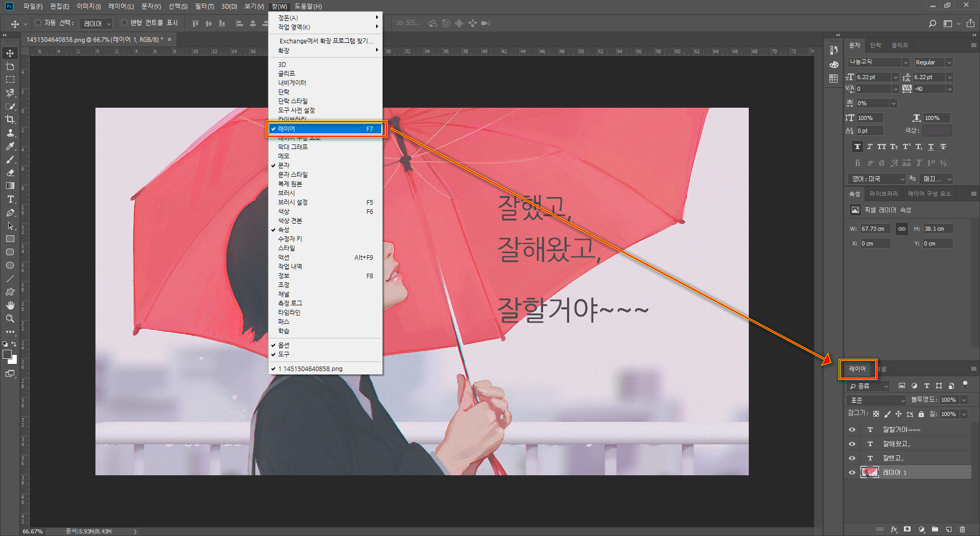Create a new layer
980x536 pixels.
[x=949, y=529]
